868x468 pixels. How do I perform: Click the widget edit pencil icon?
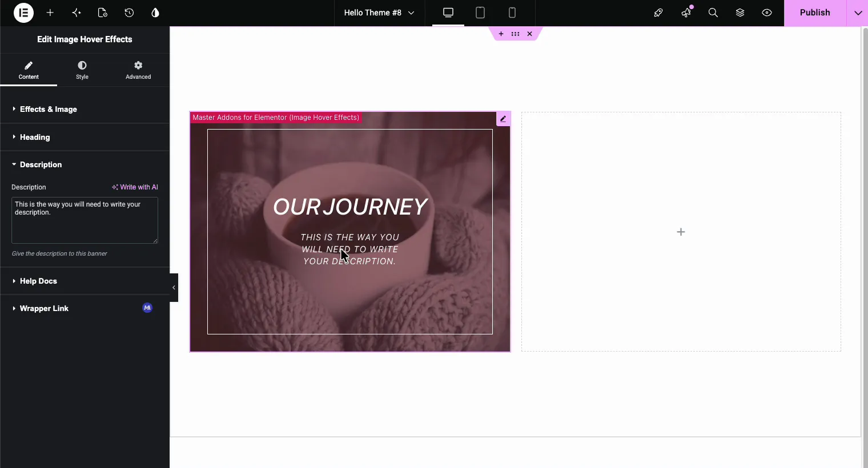(x=503, y=119)
